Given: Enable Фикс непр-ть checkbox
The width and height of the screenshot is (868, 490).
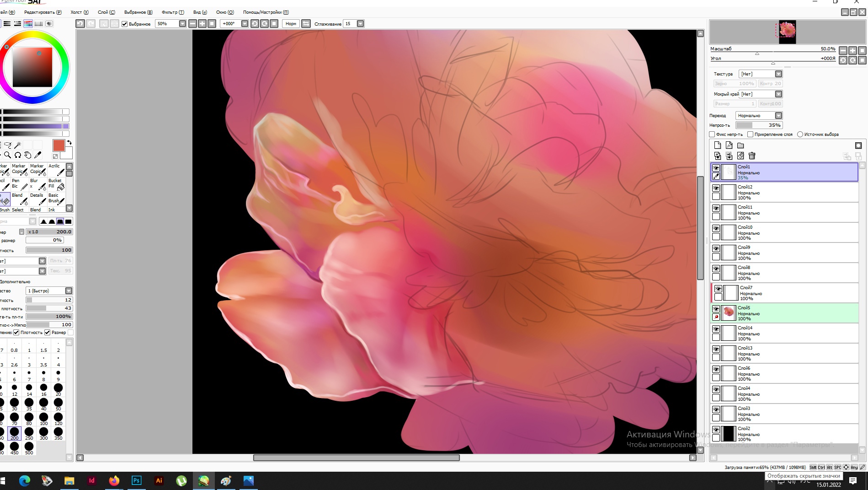Looking at the screenshot, I should pyautogui.click(x=712, y=135).
